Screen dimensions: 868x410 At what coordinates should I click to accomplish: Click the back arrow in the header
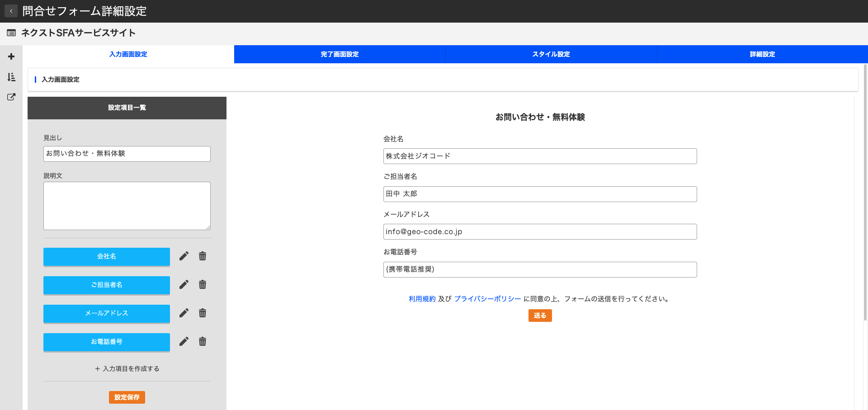point(11,11)
